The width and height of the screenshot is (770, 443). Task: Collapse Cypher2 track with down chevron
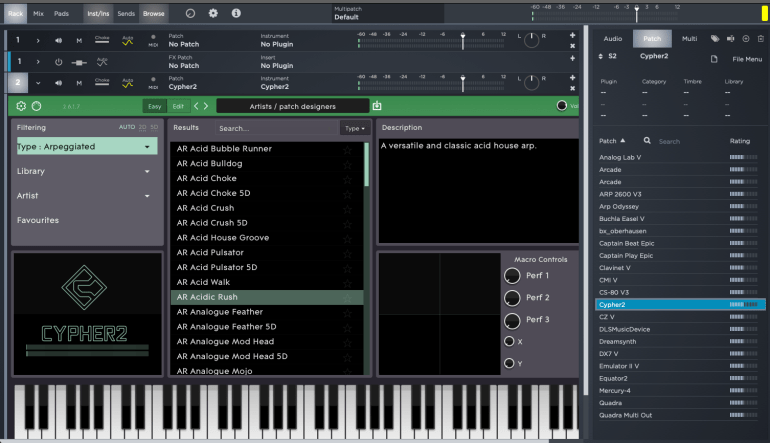tap(38, 83)
